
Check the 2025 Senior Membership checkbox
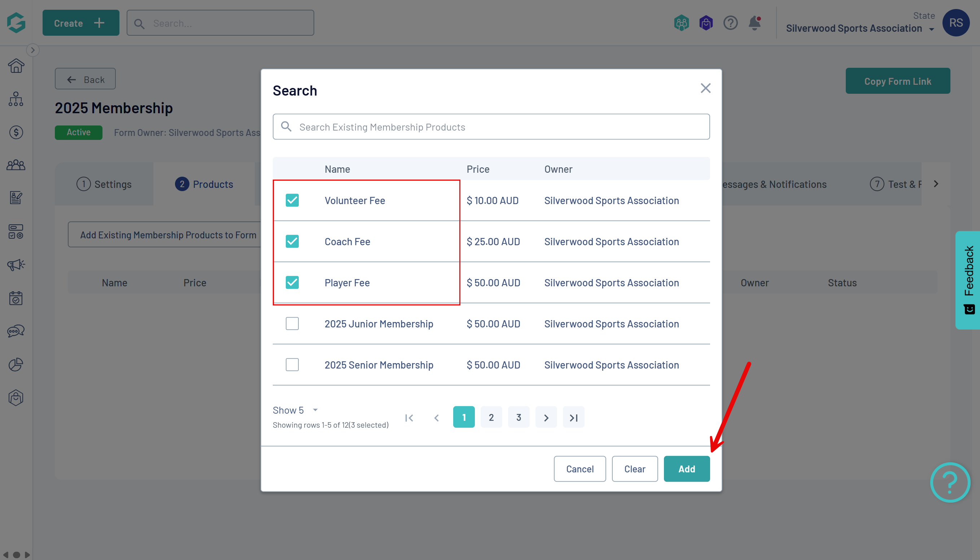point(292,365)
